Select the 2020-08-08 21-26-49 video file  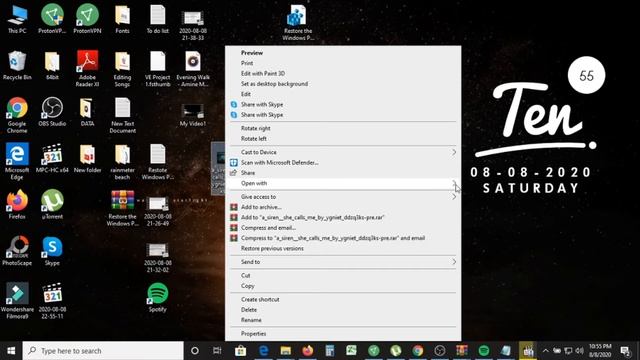click(158, 211)
